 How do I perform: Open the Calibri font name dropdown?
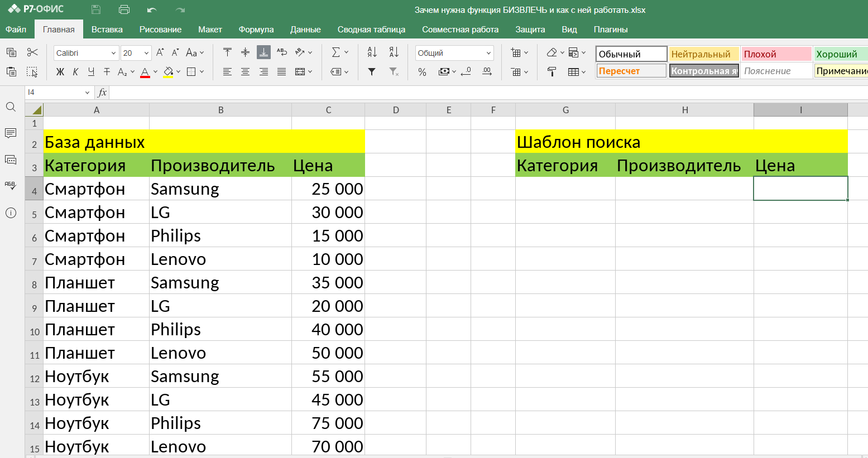pyautogui.click(x=113, y=53)
